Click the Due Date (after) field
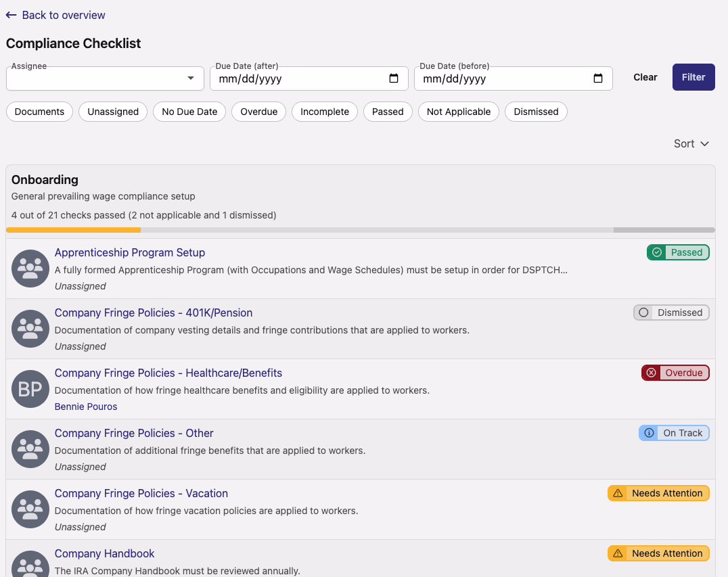 (x=309, y=78)
